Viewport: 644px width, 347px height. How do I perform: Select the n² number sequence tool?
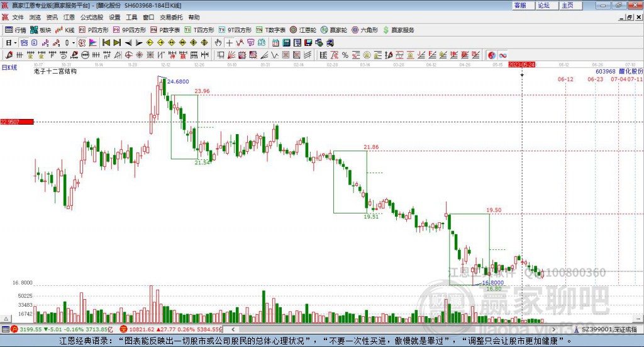tap(107, 55)
